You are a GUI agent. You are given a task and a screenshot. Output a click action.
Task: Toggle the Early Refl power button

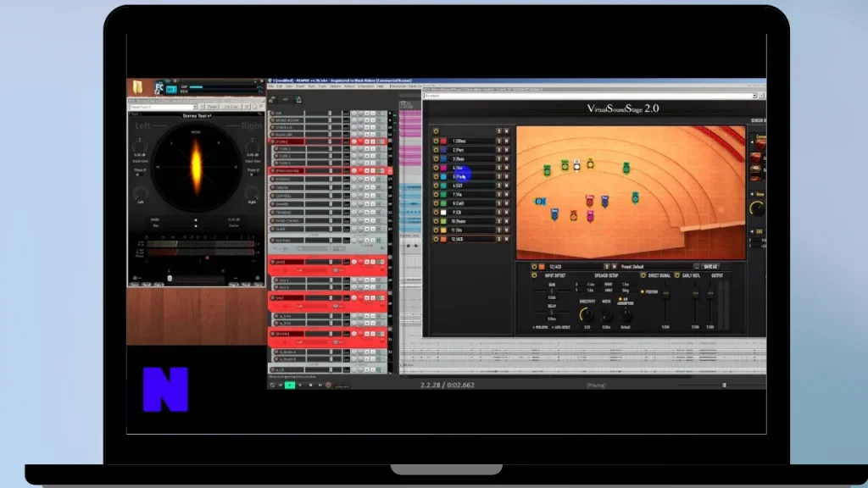point(677,275)
